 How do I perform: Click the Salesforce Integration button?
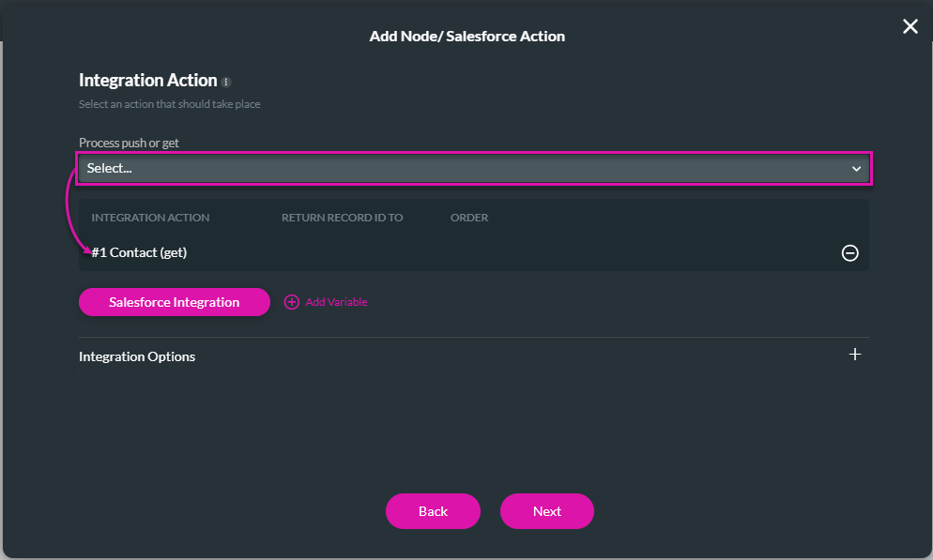tap(174, 302)
